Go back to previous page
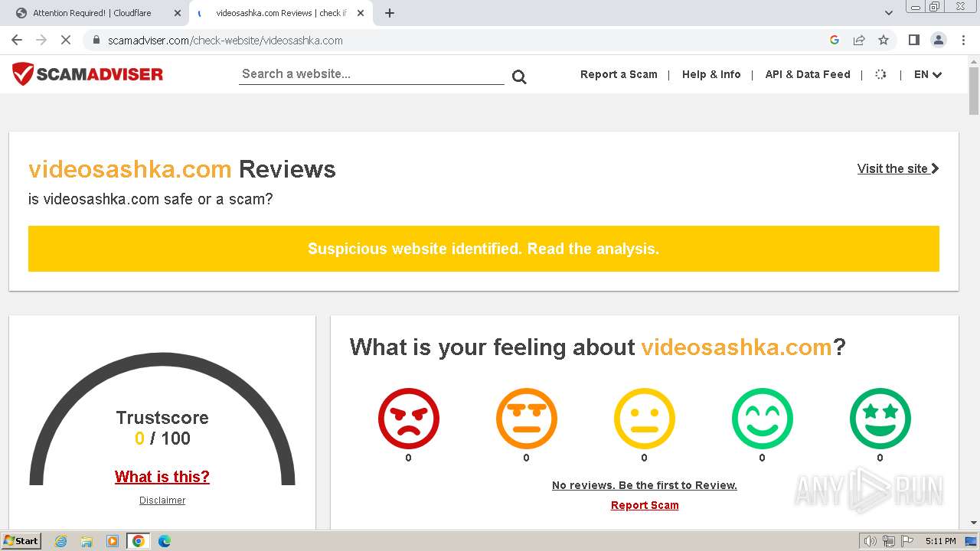 pyautogui.click(x=17, y=40)
